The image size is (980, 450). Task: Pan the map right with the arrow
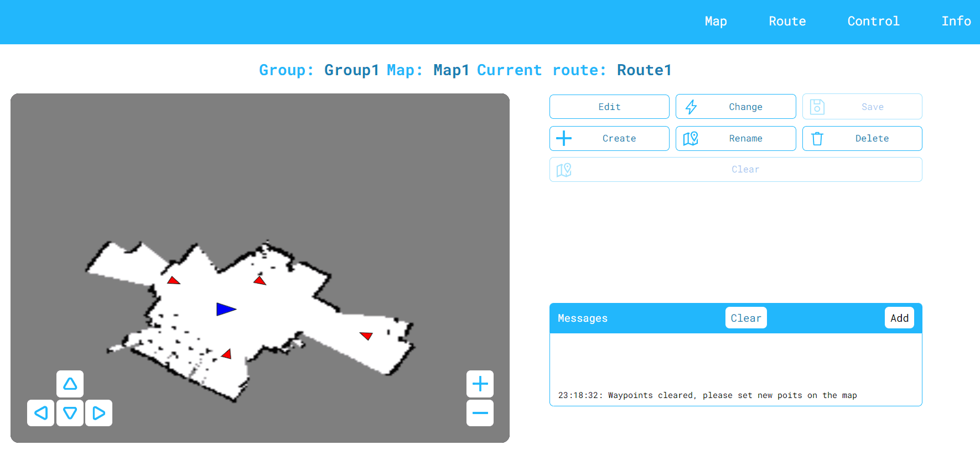tap(99, 413)
